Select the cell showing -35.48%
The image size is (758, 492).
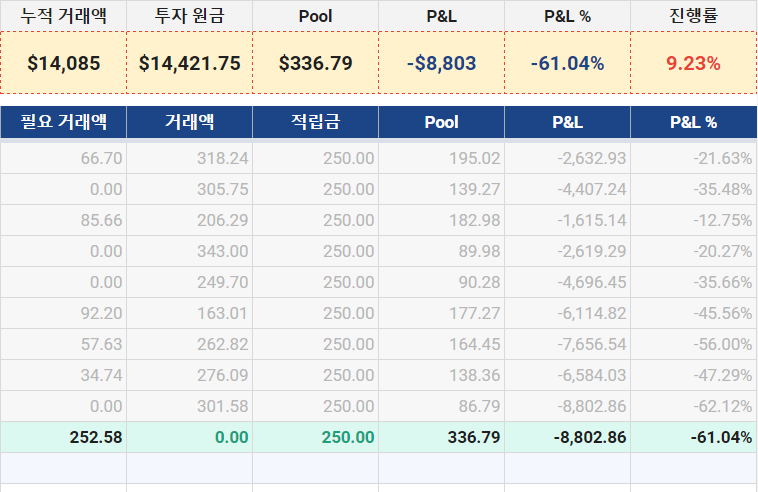[x=693, y=189]
